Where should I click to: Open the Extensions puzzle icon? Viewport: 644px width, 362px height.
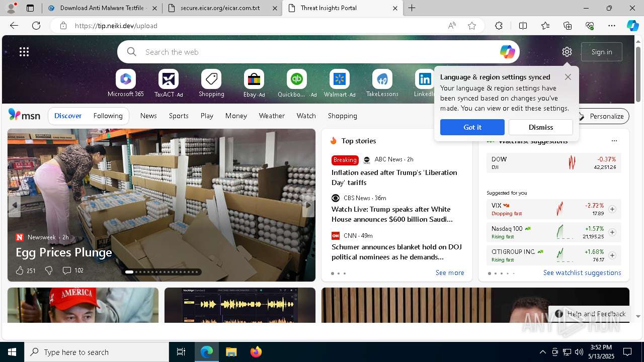499,26
